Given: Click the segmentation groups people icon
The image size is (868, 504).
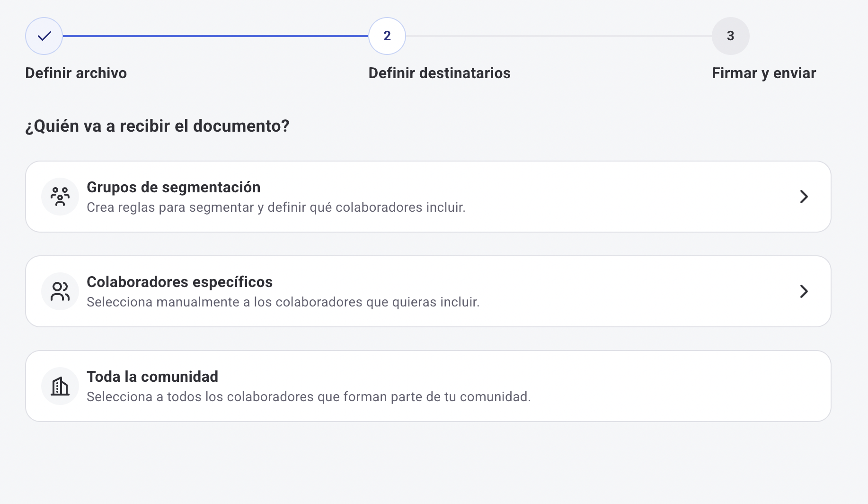Looking at the screenshot, I should (60, 197).
